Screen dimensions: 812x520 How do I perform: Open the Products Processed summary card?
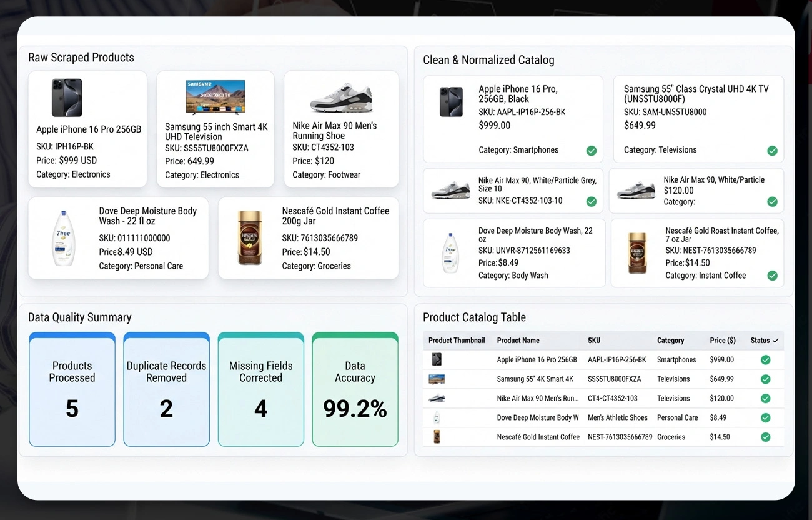[72, 389]
